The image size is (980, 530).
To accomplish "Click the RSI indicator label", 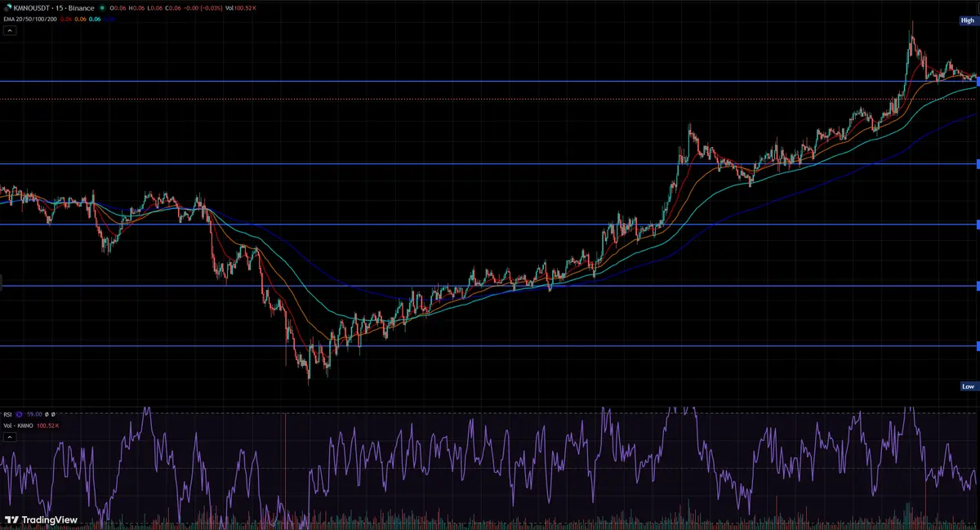I will coord(7,414).
